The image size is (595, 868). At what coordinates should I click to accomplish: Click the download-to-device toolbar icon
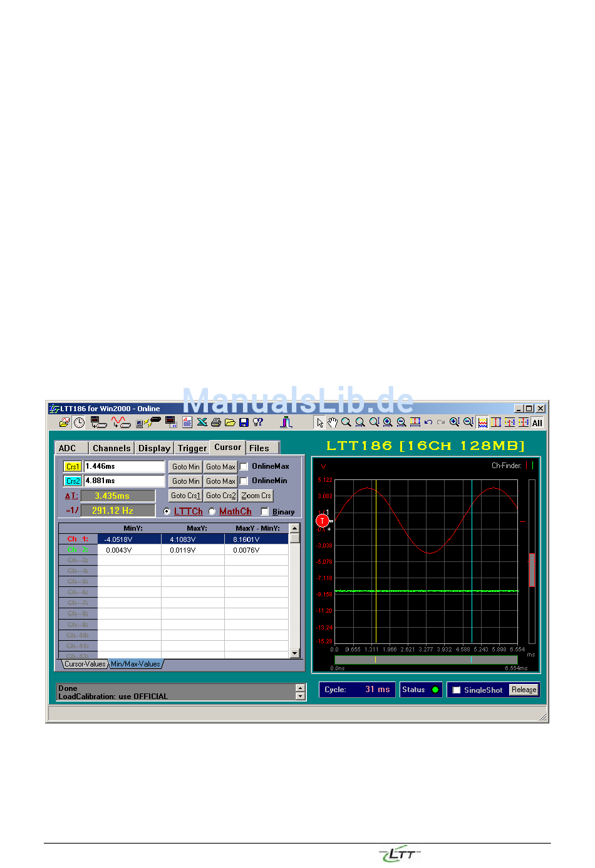coord(98,423)
